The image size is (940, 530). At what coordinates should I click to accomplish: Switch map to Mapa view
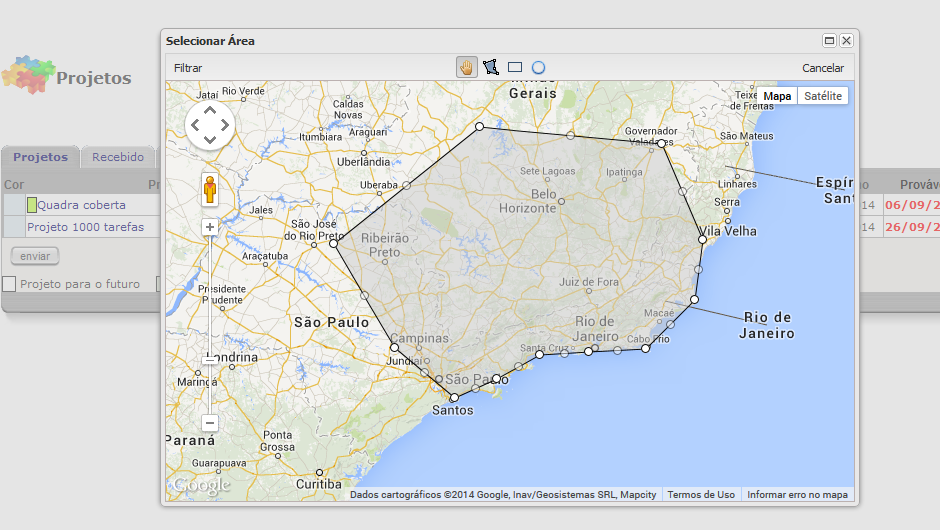pyautogui.click(x=777, y=96)
